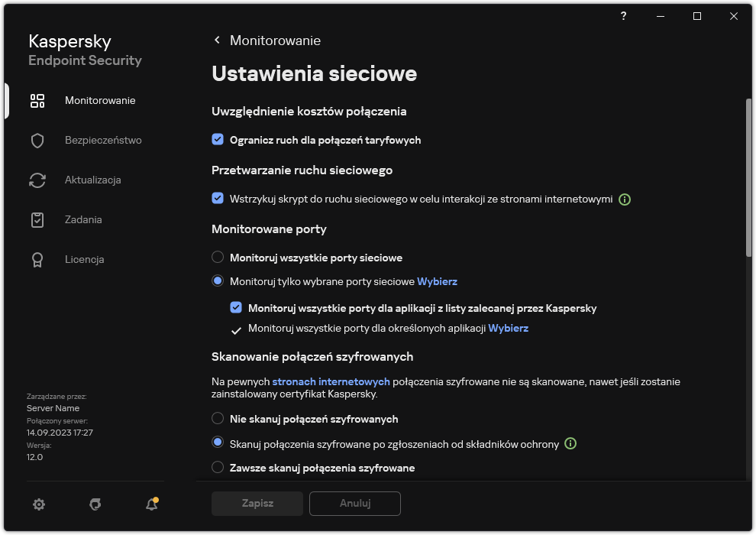Select Zawsze skanuj połączenia szyfrowane
The height and width of the screenshot is (535, 756).
[x=218, y=467]
